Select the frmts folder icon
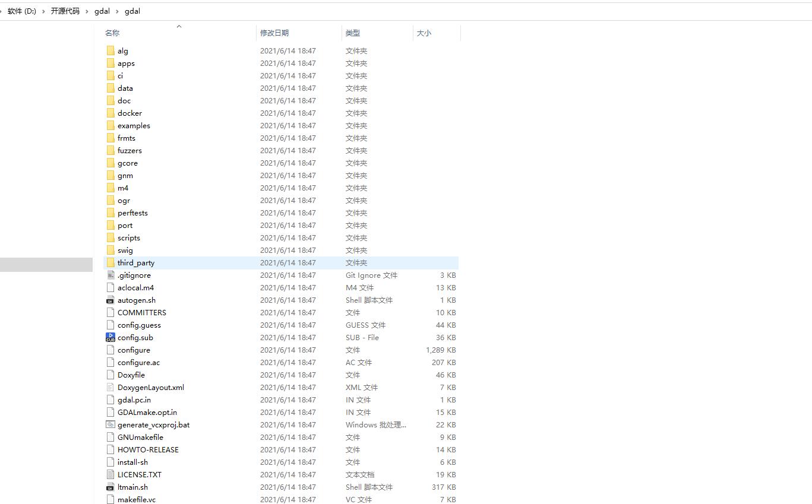 click(110, 138)
